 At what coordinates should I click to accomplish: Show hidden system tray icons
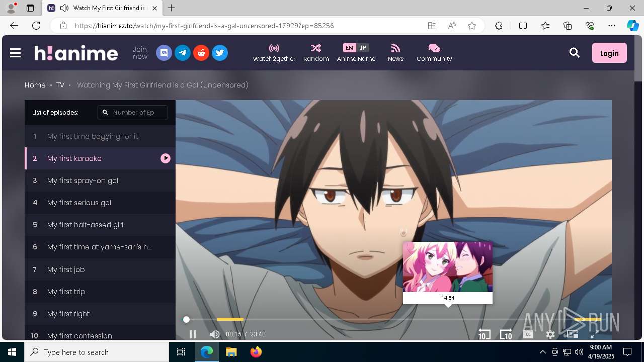[x=542, y=352]
